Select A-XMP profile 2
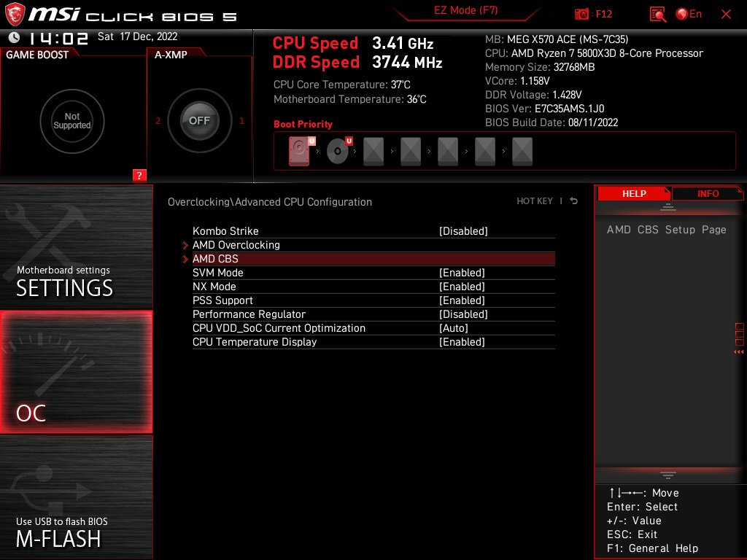The height and width of the screenshot is (560, 747). [x=158, y=121]
